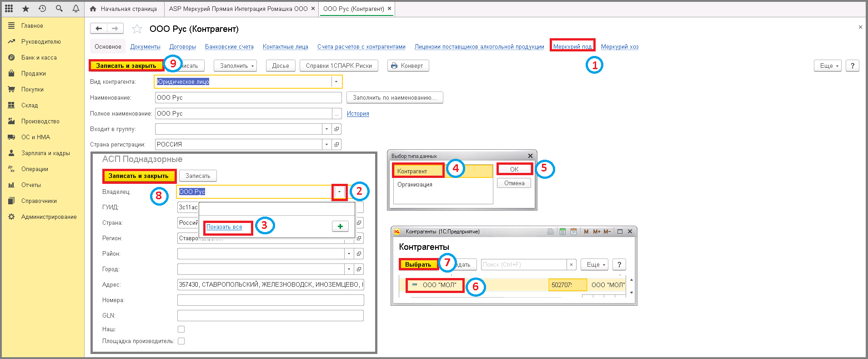Click the Конверт print button

pyautogui.click(x=408, y=66)
